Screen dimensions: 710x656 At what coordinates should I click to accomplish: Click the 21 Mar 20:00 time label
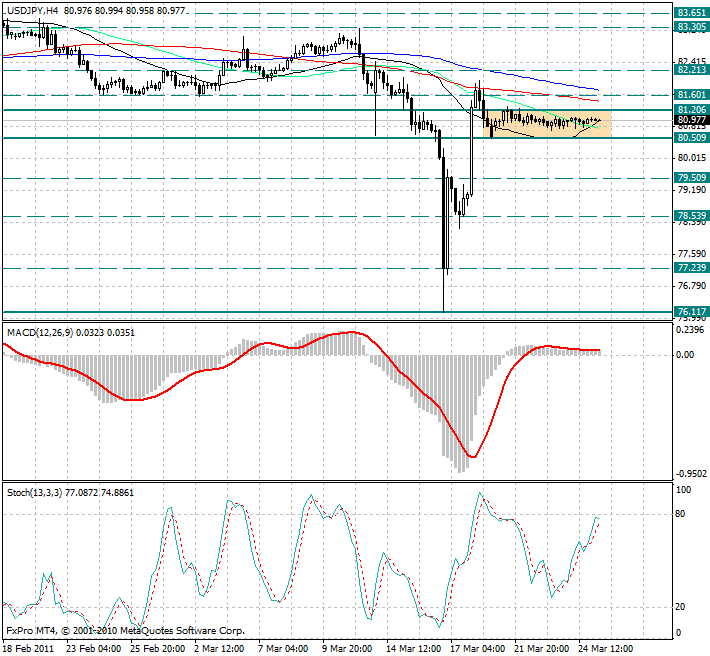coord(542,649)
